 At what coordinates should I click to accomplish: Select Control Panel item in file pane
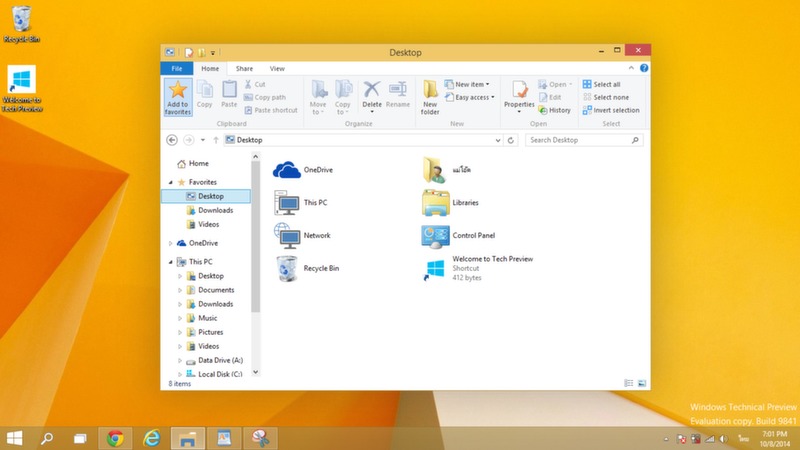458,236
